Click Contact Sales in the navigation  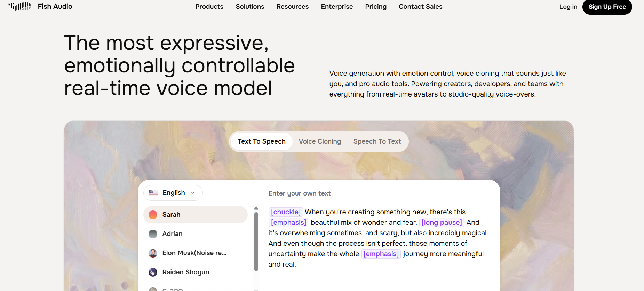point(421,7)
